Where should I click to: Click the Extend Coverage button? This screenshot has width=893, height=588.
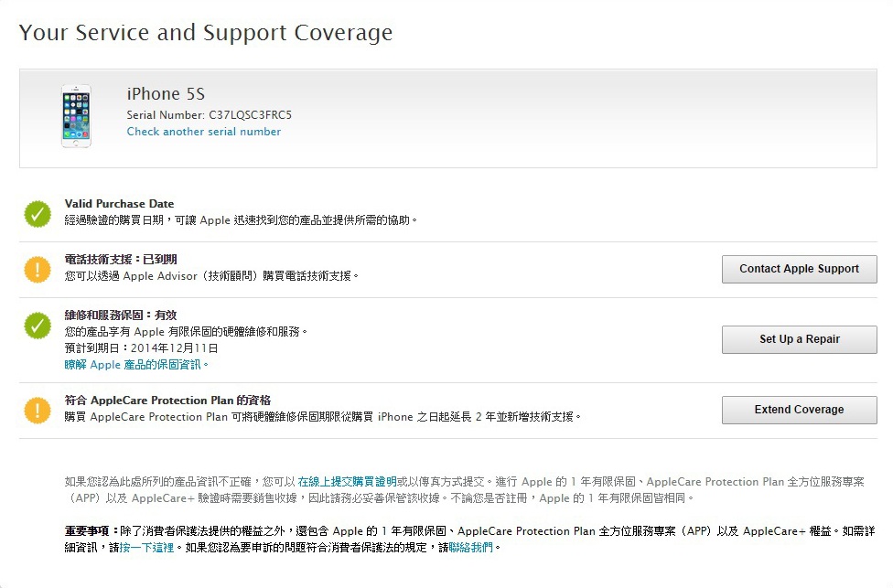[799, 410]
